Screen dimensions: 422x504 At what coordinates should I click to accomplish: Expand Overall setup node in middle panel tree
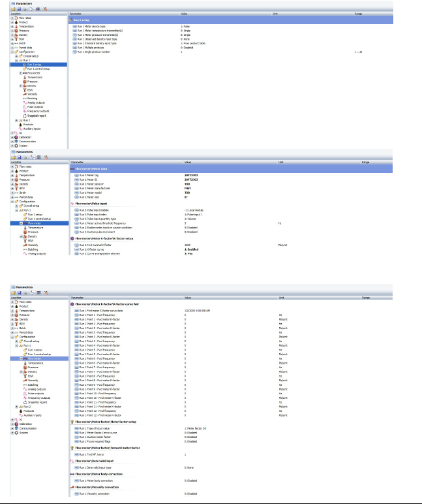pyautogui.click(x=17, y=206)
